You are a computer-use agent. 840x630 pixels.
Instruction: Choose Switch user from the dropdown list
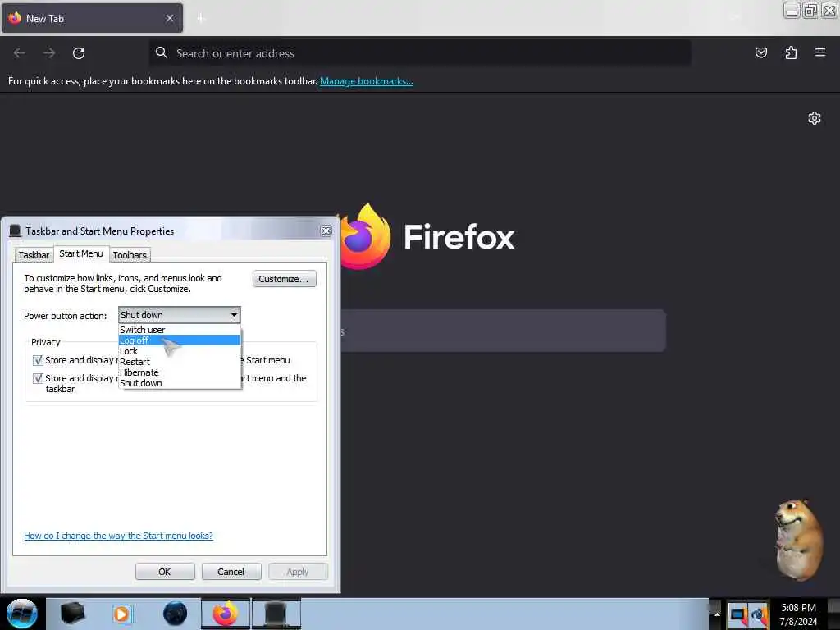coord(180,330)
